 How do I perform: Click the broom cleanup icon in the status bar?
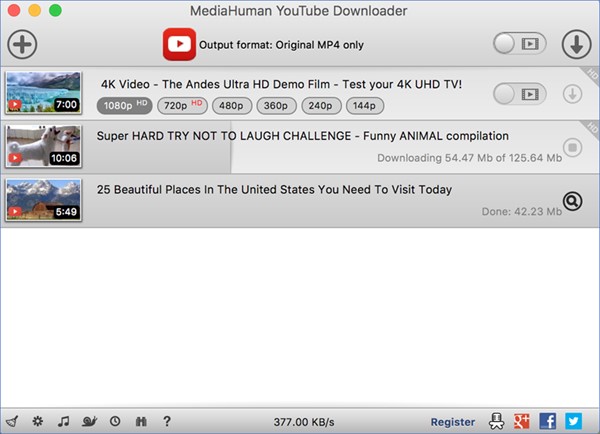[12, 421]
